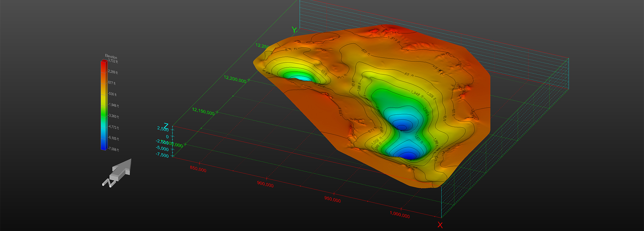Viewport: 644px width, 231px height.
Task: Click the 3,702 ft legend label
Action: tap(113, 61)
